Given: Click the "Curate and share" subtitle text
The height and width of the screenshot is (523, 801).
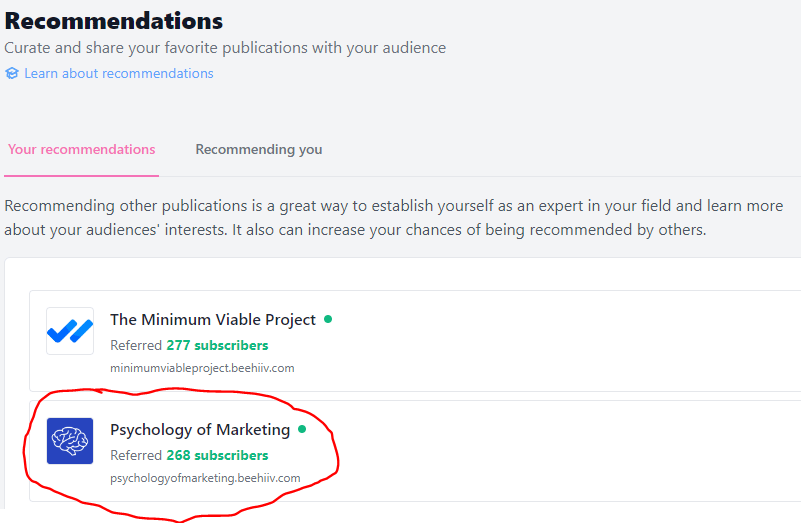Looking at the screenshot, I should [225, 48].
